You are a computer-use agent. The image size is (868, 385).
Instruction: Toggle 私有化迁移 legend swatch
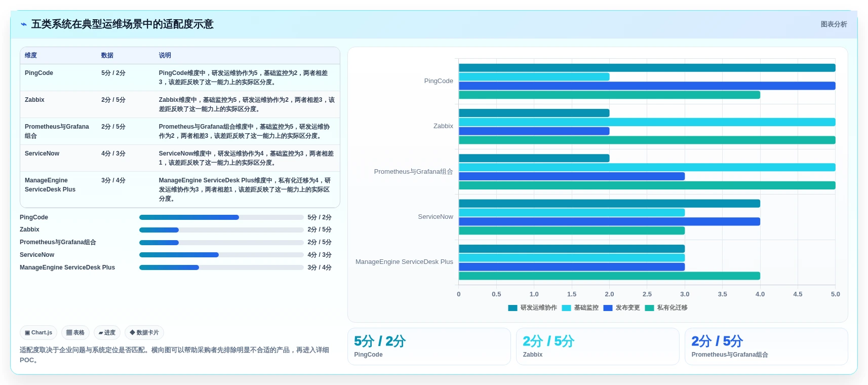coord(649,308)
